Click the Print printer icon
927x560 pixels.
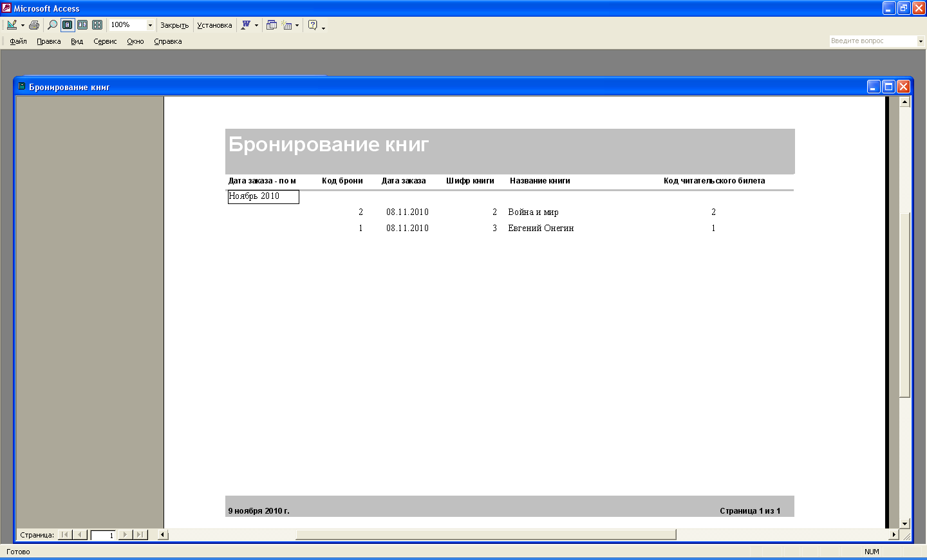tap(34, 25)
